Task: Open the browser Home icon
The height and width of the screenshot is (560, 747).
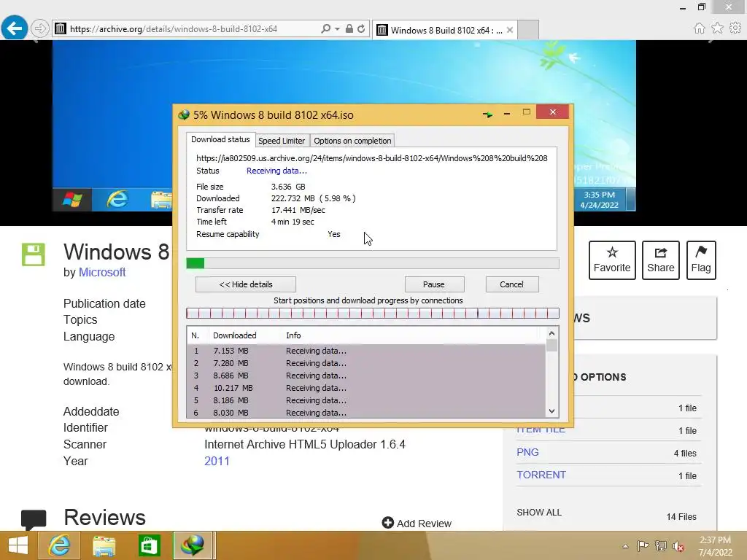Action: pos(700,28)
